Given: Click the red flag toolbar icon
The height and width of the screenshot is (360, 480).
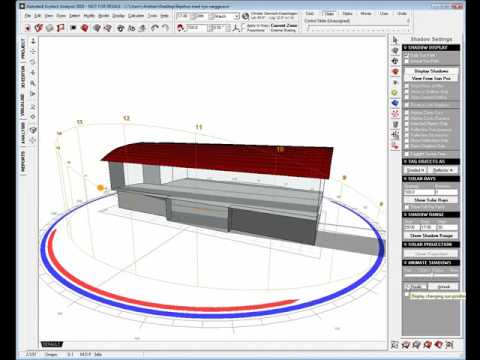Looking at the screenshot, I should (x=60, y=28).
